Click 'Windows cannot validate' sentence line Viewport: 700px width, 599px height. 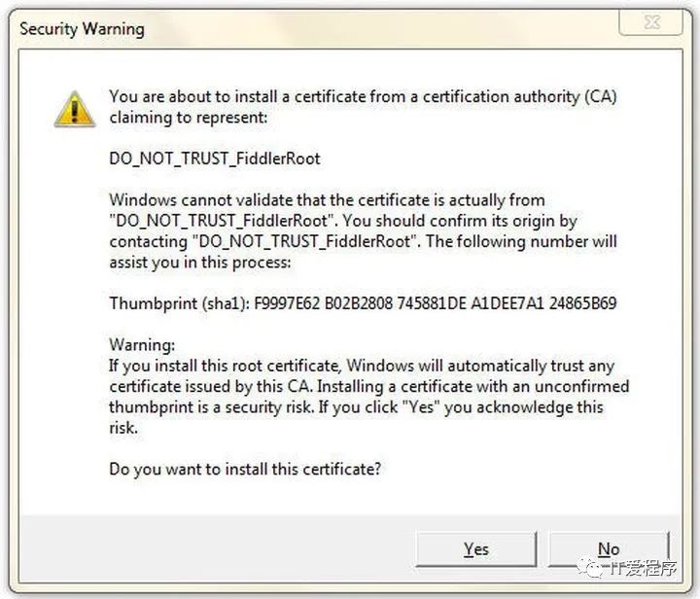click(328, 200)
